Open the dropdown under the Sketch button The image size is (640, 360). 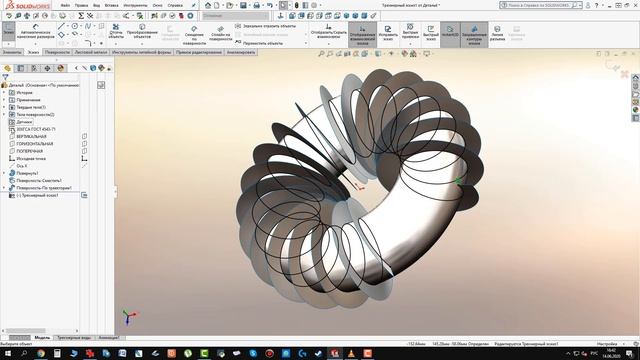(8, 44)
